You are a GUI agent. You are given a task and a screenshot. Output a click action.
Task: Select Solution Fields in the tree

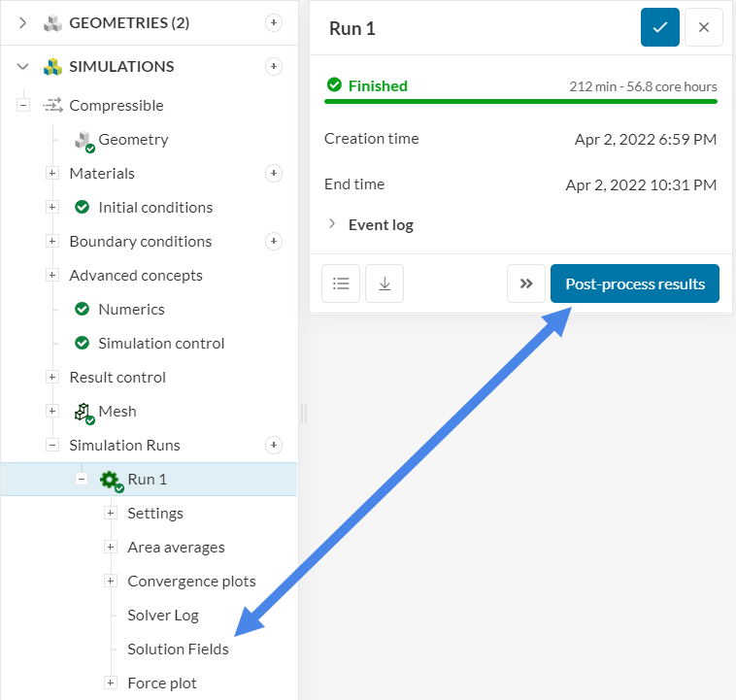point(178,650)
